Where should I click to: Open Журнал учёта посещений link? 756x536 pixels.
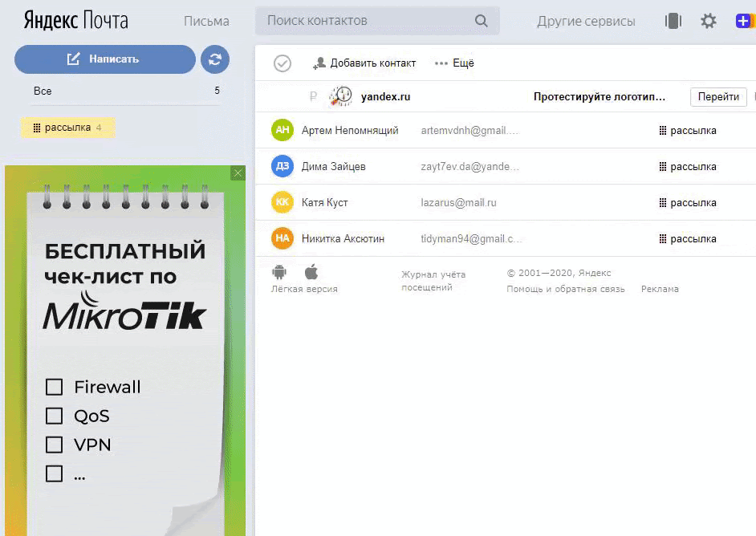click(x=433, y=281)
